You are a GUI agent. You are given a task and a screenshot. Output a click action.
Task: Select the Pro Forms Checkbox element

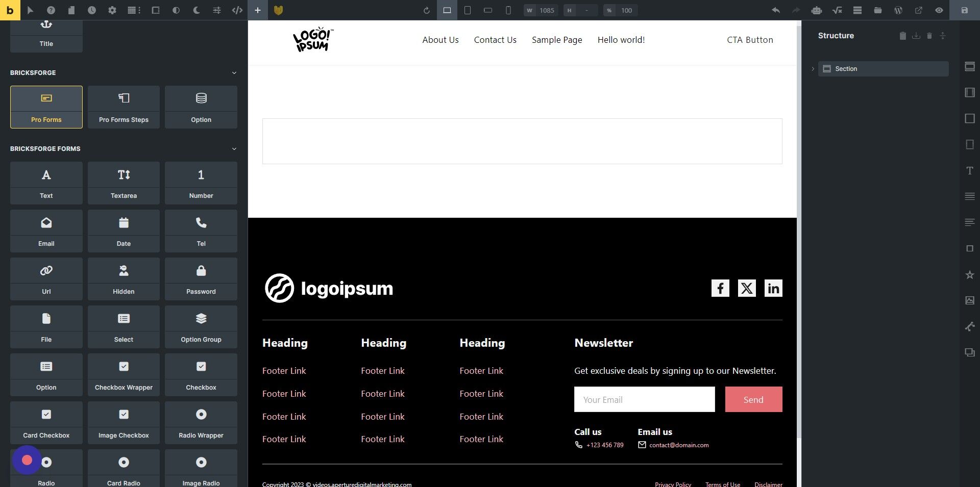tap(201, 374)
